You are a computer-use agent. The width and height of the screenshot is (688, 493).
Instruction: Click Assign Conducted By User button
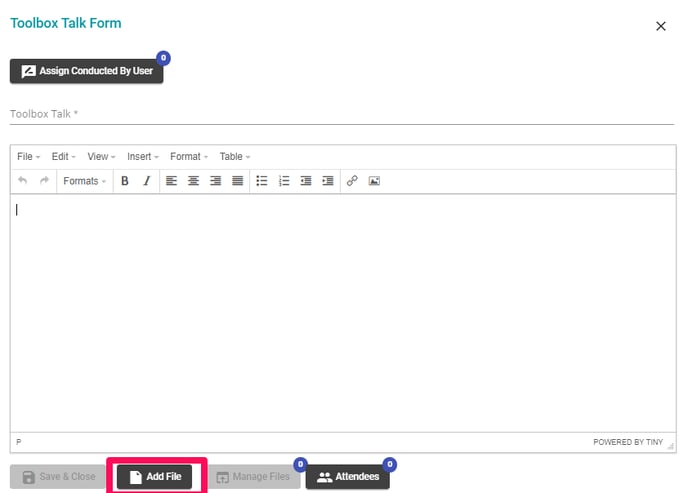point(86,71)
